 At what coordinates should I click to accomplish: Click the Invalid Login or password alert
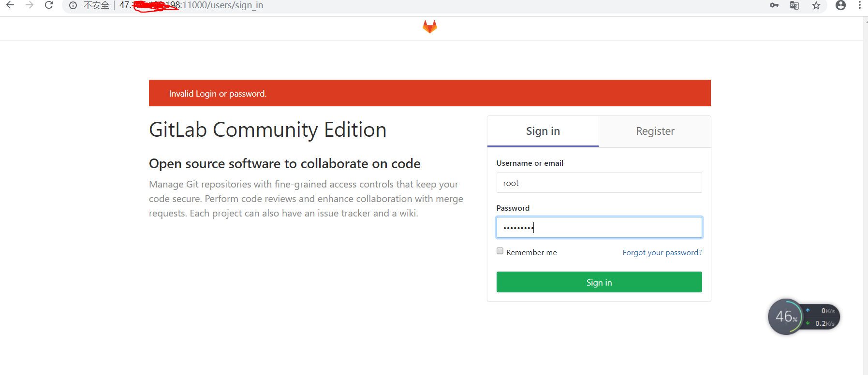(430, 93)
